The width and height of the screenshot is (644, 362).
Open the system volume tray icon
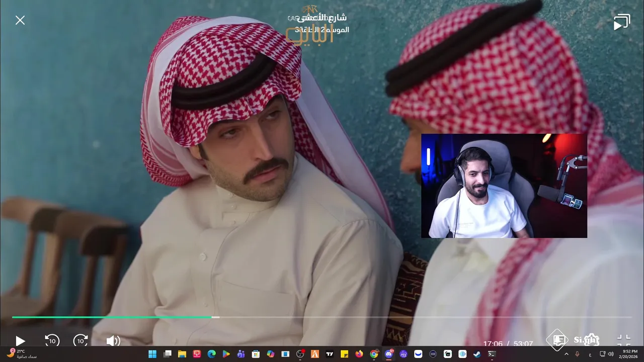click(611, 354)
